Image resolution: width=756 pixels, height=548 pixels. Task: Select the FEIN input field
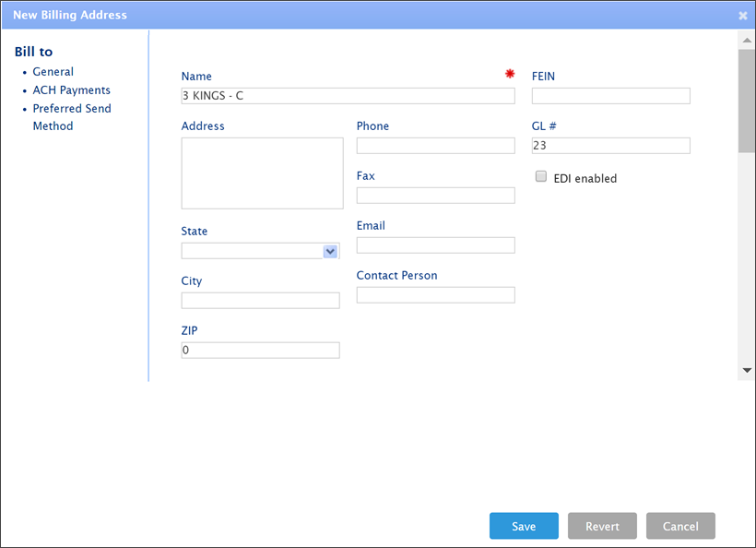(610, 96)
